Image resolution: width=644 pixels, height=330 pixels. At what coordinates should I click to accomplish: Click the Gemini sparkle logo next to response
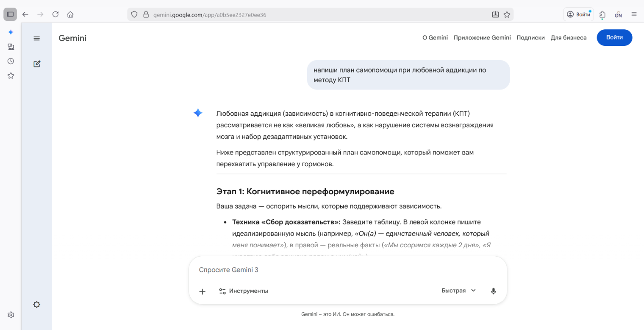[x=197, y=112]
